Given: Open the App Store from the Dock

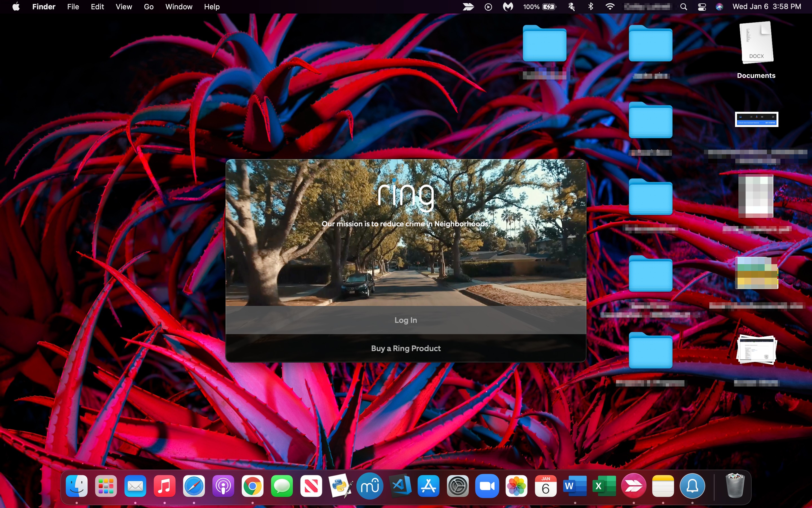Looking at the screenshot, I should (x=428, y=486).
